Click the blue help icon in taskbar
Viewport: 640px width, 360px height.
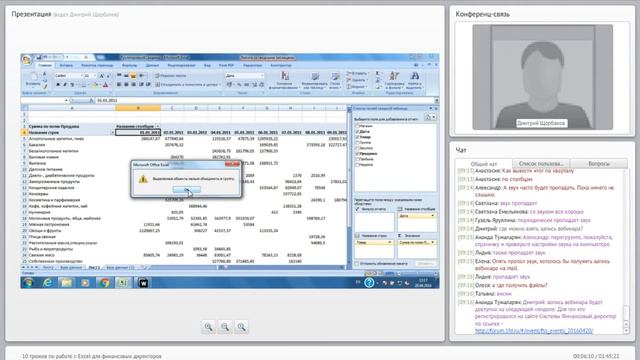pos(369,282)
